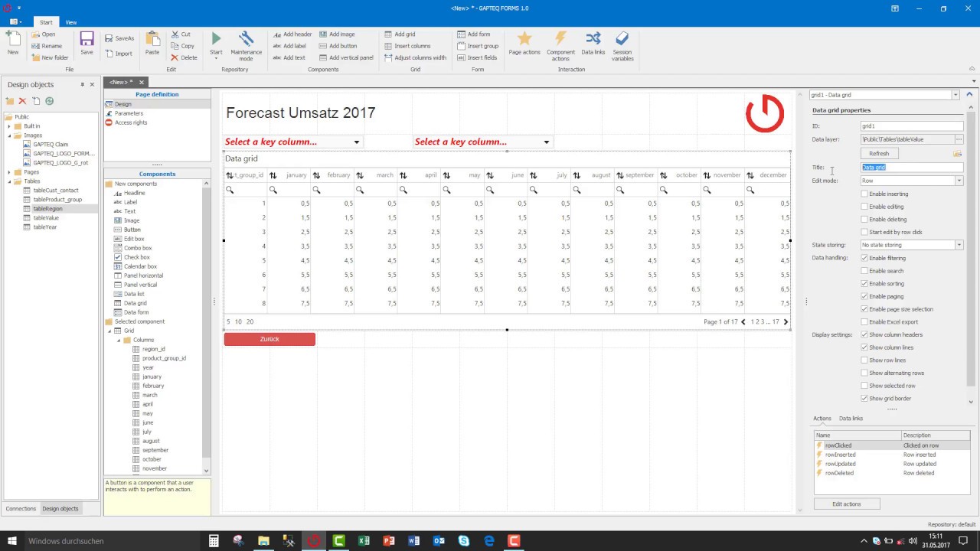Click Import in the File group

coord(119,54)
